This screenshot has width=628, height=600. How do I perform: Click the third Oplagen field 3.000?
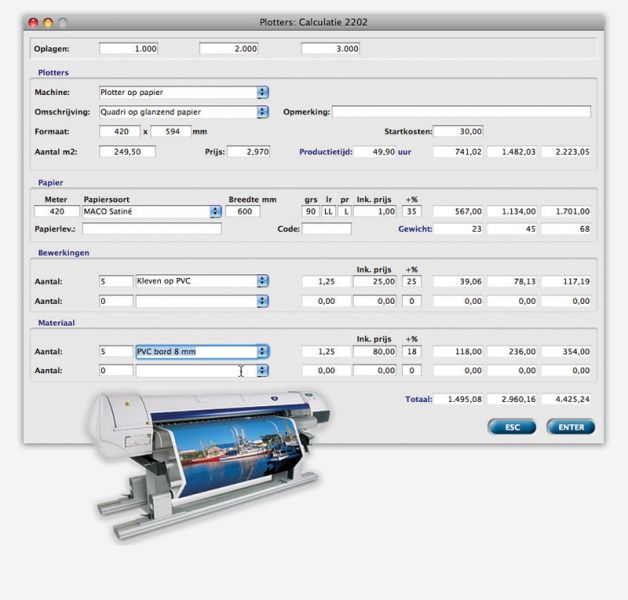pyautogui.click(x=330, y=49)
